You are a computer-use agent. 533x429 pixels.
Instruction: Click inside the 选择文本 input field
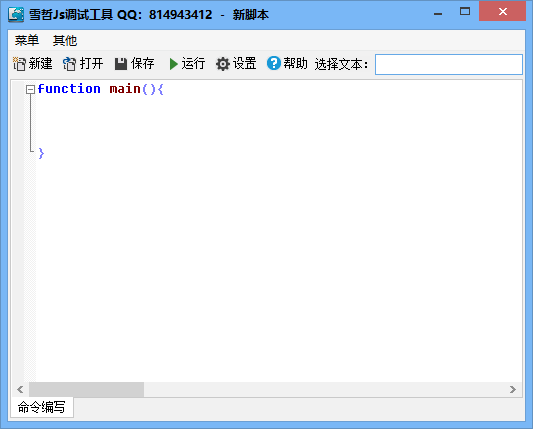click(449, 64)
